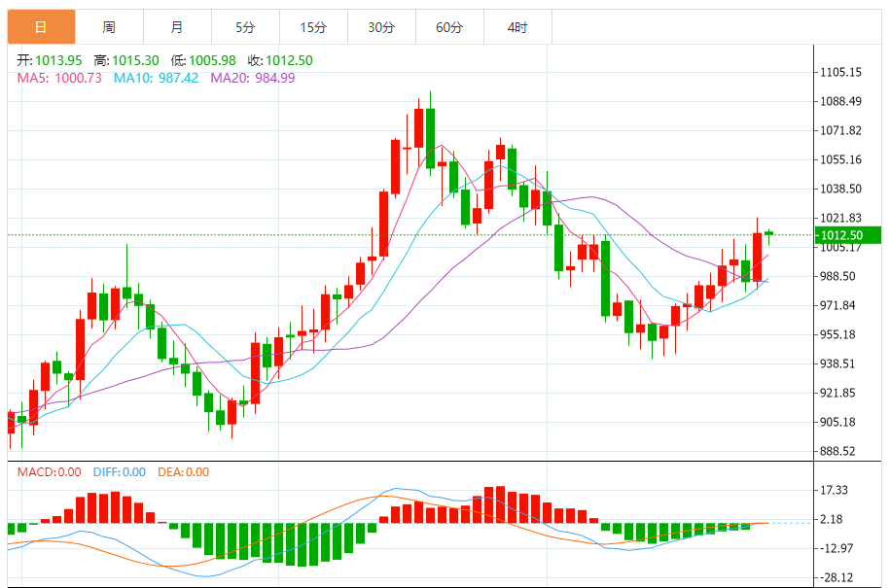
Task: Click the latest small green candlestick
Action: (x=769, y=233)
